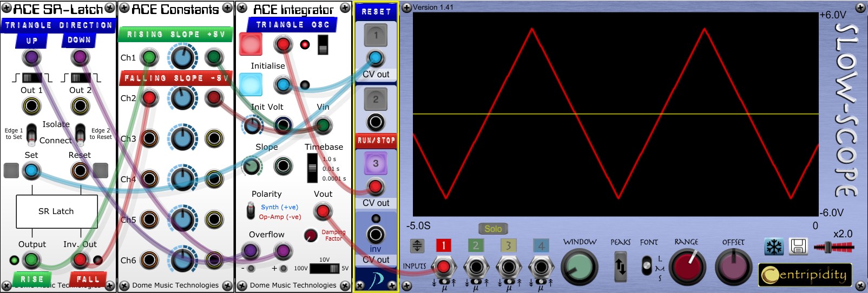Click the gray manual Reset button on SR-Latch

click(100, 171)
